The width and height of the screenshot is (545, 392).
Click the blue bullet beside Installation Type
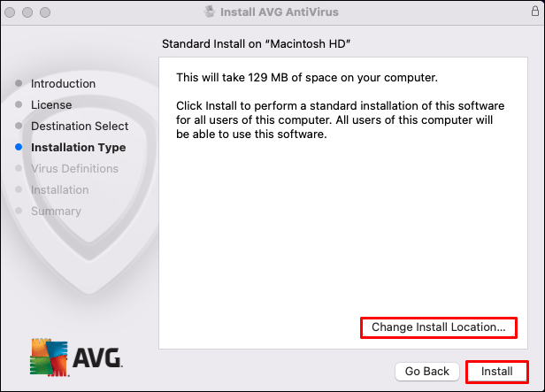pyautogui.click(x=19, y=148)
